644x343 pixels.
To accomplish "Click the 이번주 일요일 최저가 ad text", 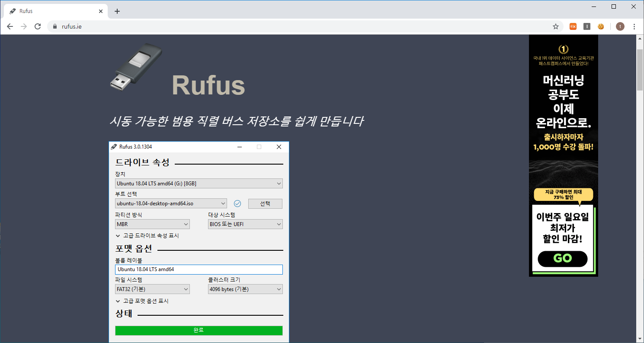I will [563, 228].
